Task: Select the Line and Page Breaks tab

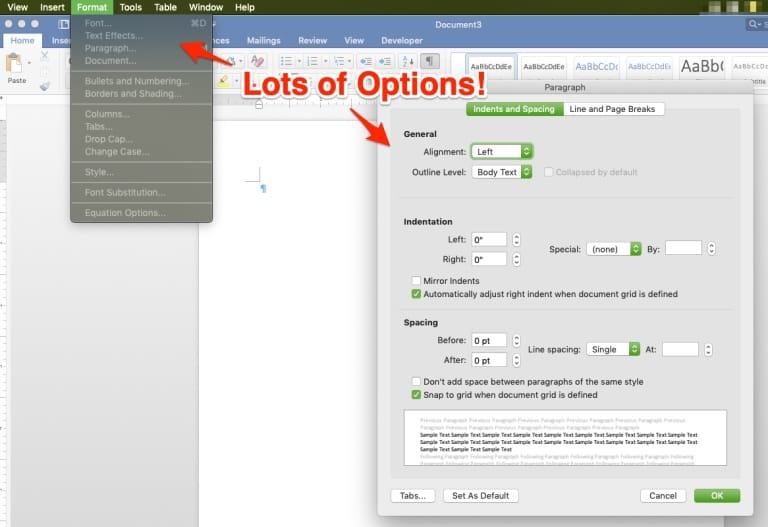Action: pos(612,109)
